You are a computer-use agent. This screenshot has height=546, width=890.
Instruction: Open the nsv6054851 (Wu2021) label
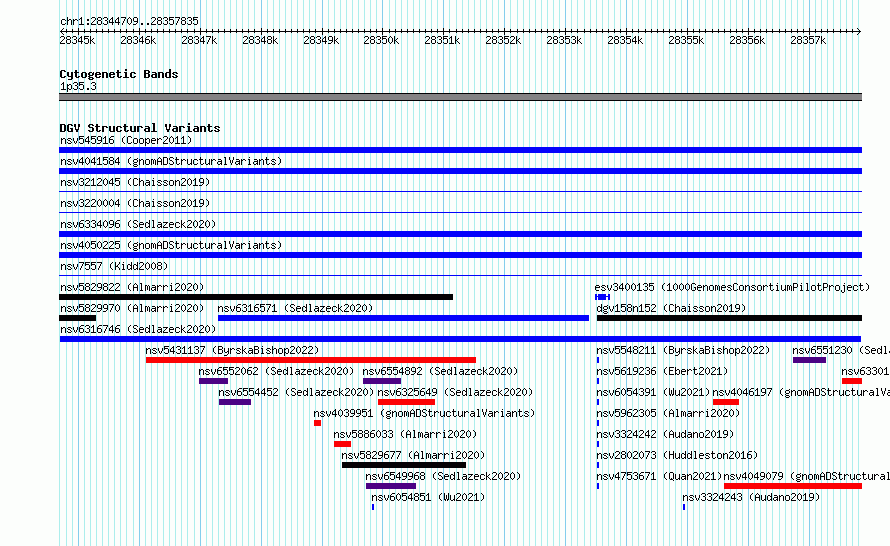point(429,497)
